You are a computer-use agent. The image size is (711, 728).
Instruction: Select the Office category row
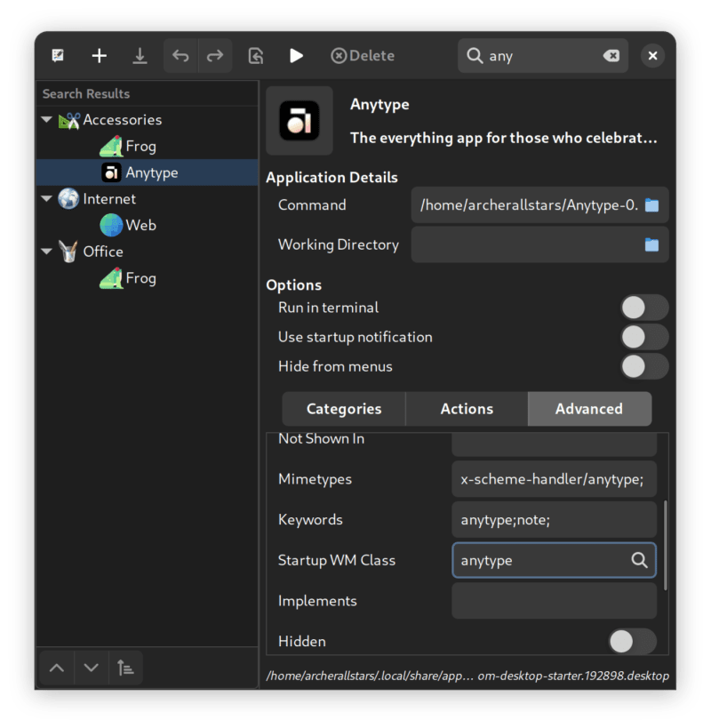point(148,252)
